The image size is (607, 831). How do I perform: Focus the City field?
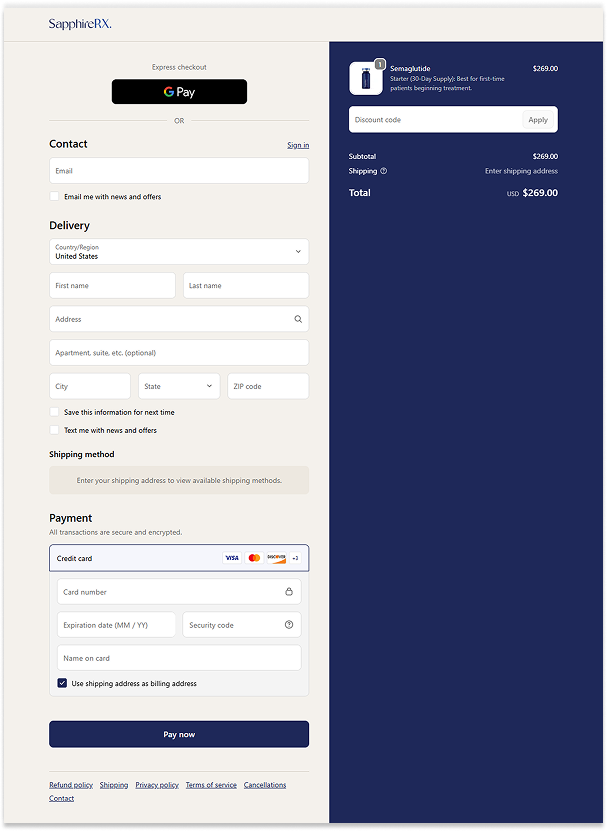pyautogui.click(x=90, y=386)
